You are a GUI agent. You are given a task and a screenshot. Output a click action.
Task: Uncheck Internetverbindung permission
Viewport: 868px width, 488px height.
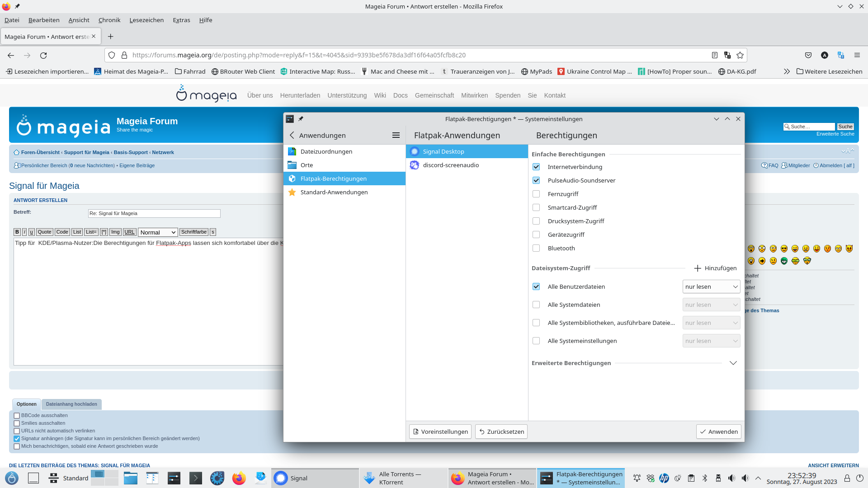point(536,167)
